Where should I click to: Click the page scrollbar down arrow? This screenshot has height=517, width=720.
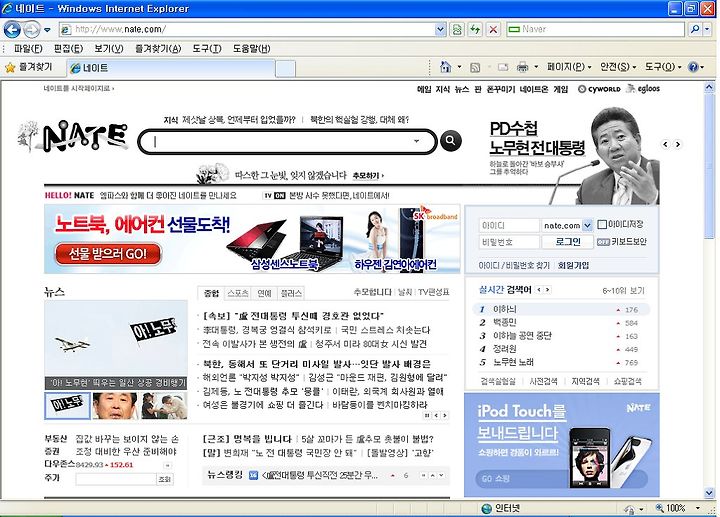pyautogui.click(x=709, y=493)
